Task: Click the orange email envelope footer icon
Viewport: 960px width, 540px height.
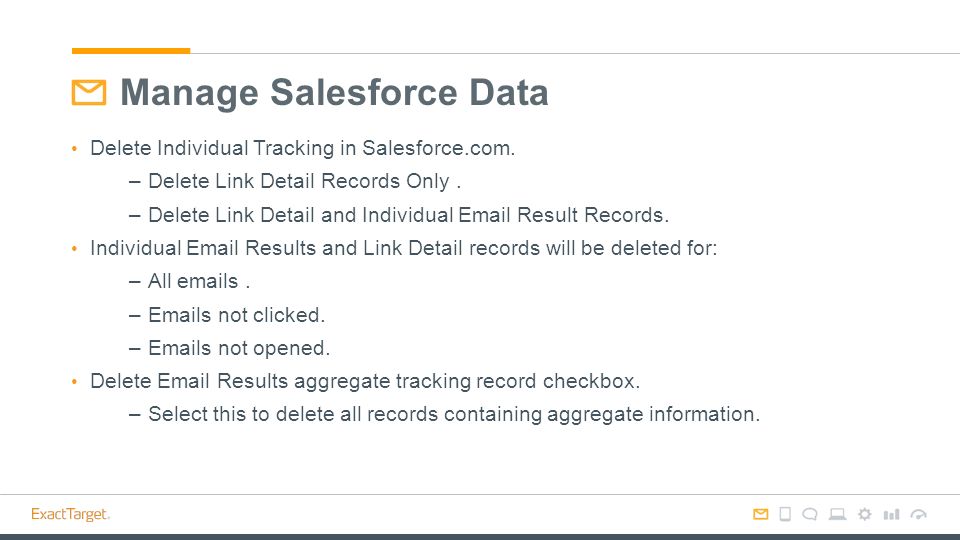Action: point(760,514)
